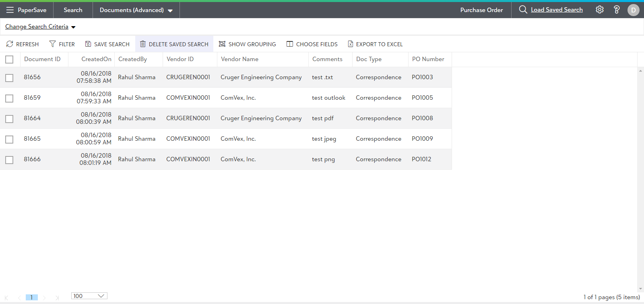The width and height of the screenshot is (644, 304).
Task: Click the Filter funnel icon
Action: [52, 44]
